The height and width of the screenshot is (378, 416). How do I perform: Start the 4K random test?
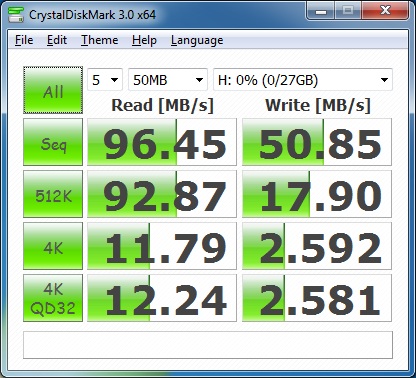point(53,246)
